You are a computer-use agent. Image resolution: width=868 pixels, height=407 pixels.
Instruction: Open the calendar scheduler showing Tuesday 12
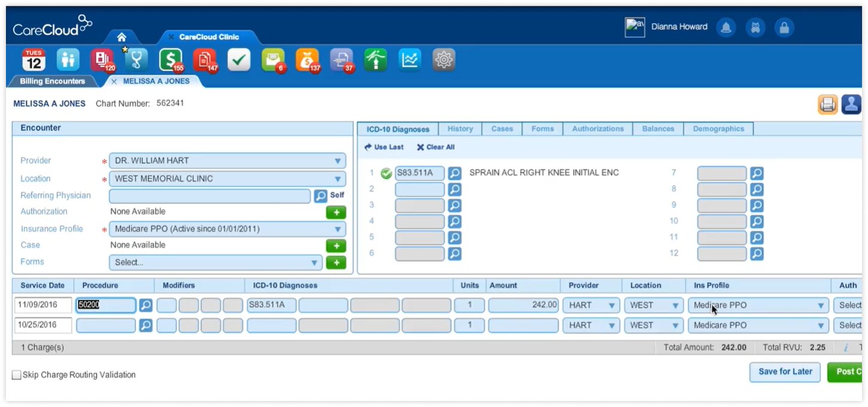pyautogui.click(x=33, y=60)
